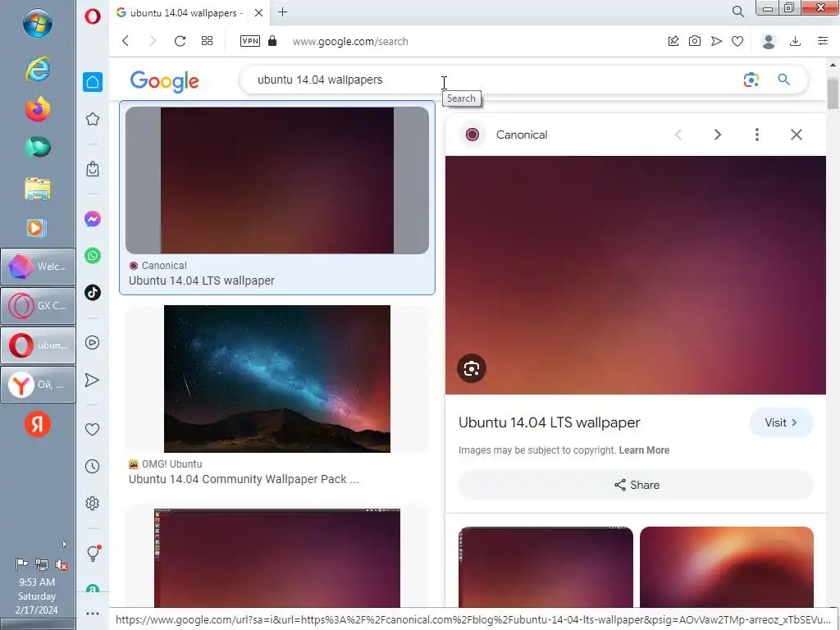Open Speed Dial start page grid
This screenshot has width=840, height=630.
coord(208,41)
